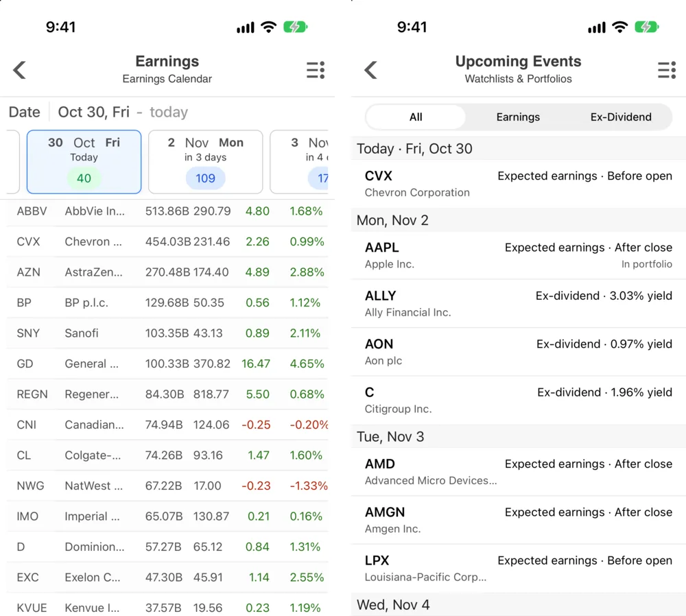
Task: Open list menu on Earnings screen
Action: 316,70
